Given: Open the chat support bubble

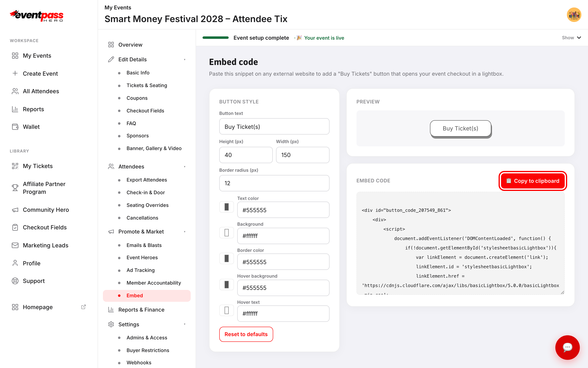Looking at the screenshot, I should [567, 347].
